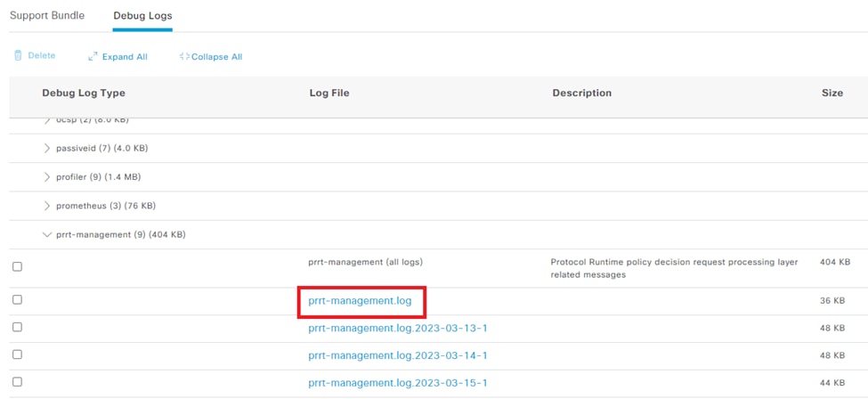The image size is (868, 399).
Task: Click the Protocol Runtime policy description text
Action: point(674,268)
